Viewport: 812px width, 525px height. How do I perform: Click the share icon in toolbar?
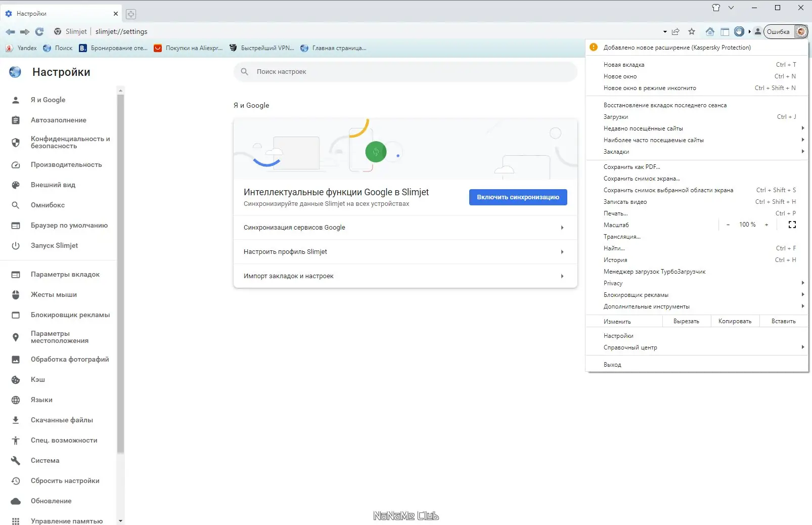tap(676, 31)
